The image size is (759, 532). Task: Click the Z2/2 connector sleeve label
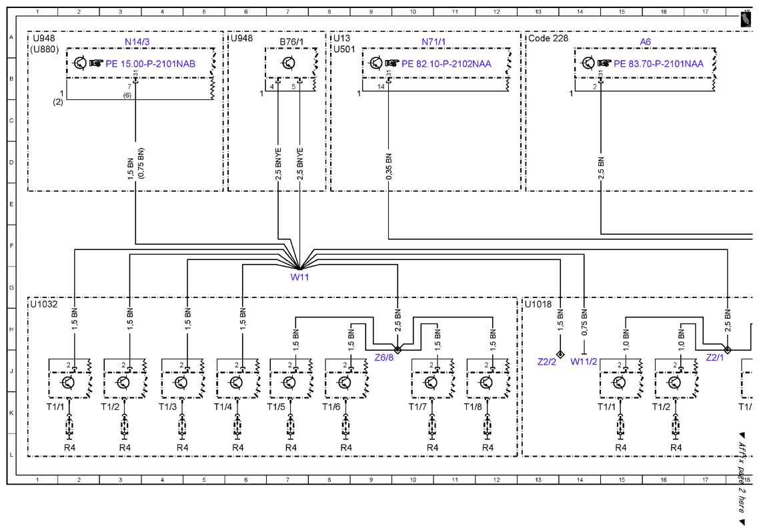pos(547,362)
